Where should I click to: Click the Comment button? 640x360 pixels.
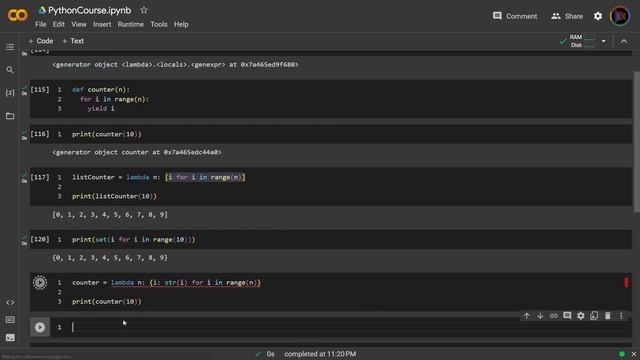click(x=515, y=16)
